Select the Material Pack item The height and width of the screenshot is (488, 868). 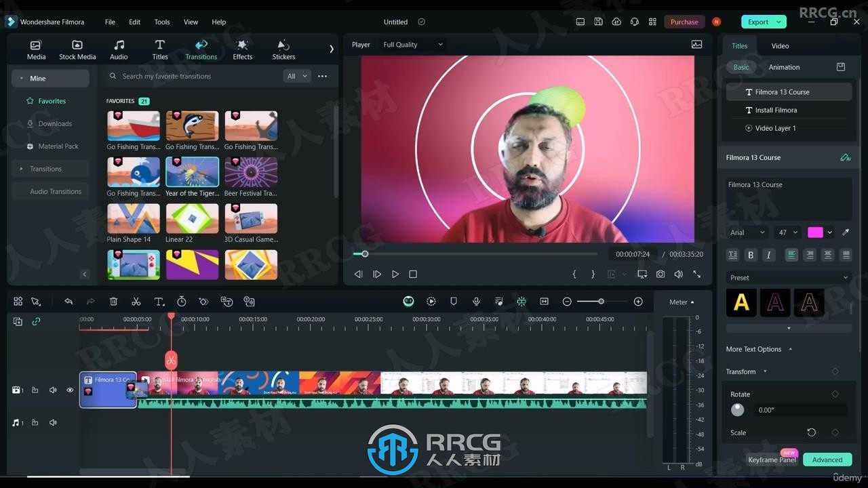58,146
